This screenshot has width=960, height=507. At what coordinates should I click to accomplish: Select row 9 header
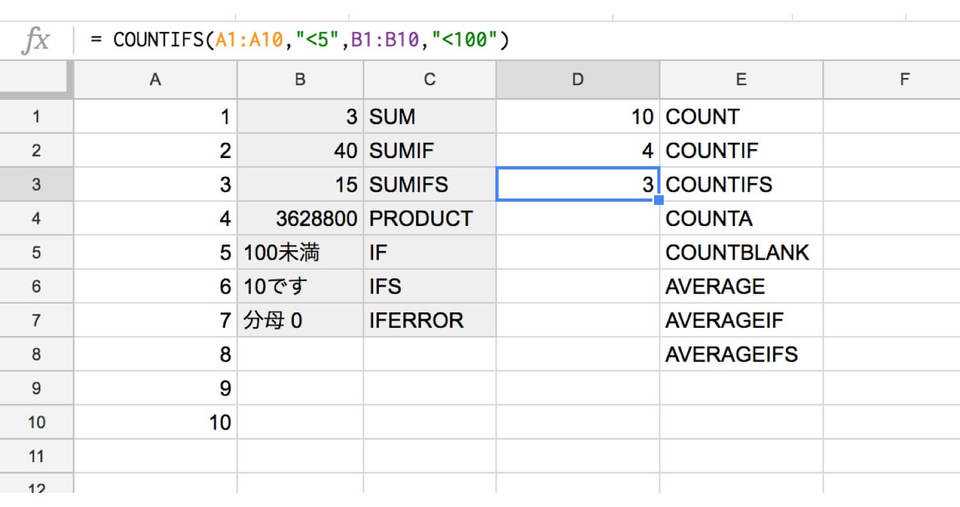point(37,388)
